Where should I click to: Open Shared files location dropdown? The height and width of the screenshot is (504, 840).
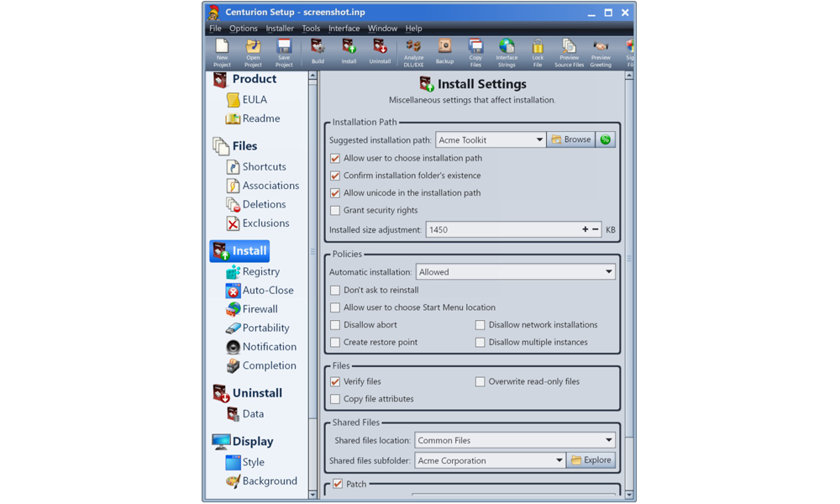[608, 440]
